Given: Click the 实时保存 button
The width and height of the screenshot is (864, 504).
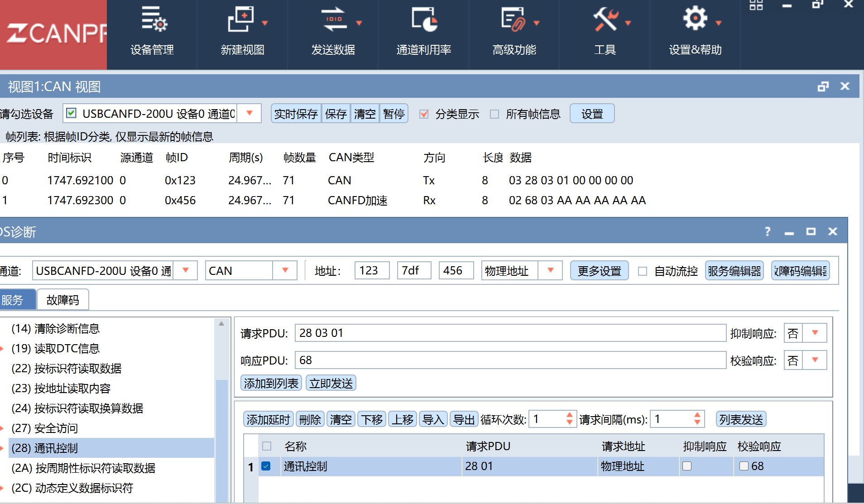Looking at the screenshot, I should click(296, 113).
